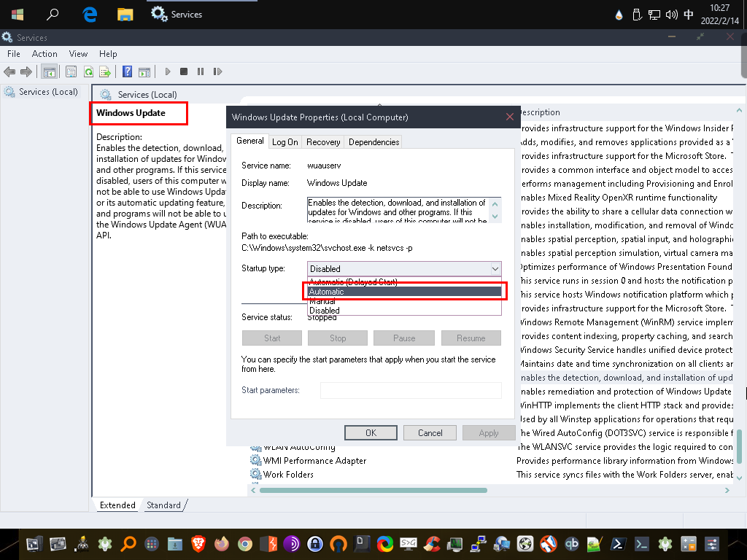Click the Chinese input method indicator
The image size is (747, 560).
coord(689,15)
